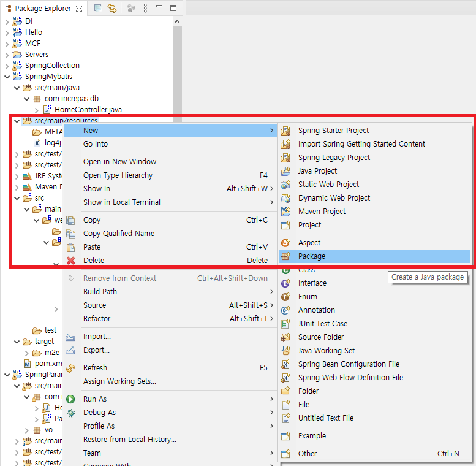Toggle Link with Editor icon
The image size is (476, 466).
112,8
